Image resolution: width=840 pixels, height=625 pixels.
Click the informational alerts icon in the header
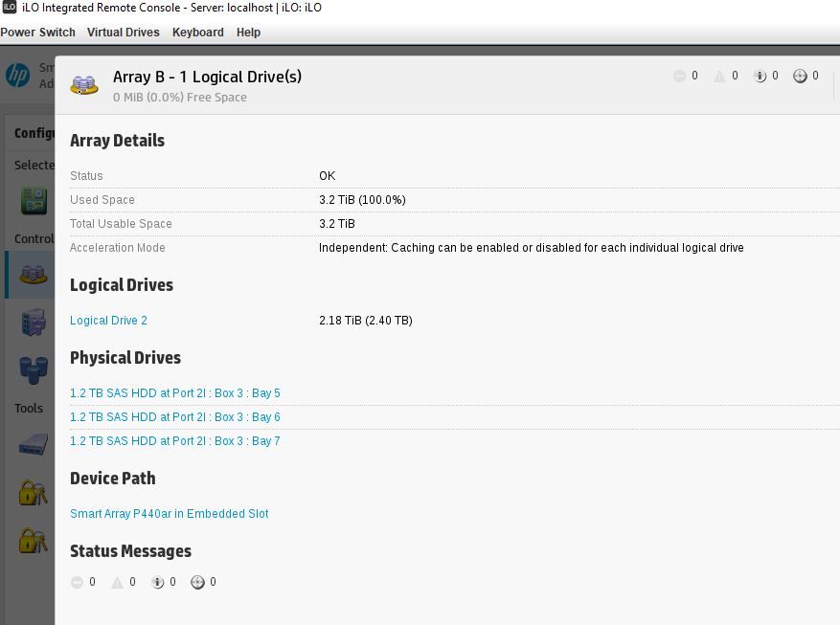click(x=760, y=76)
